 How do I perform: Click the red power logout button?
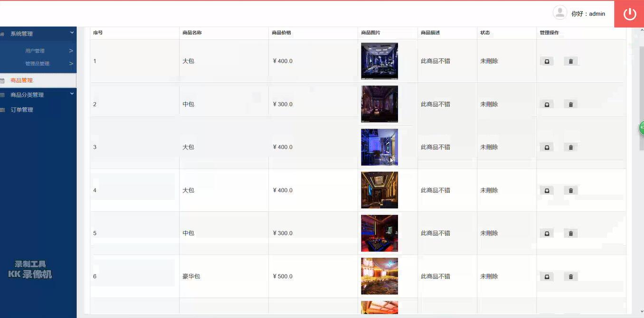click(x=629, y=14)
